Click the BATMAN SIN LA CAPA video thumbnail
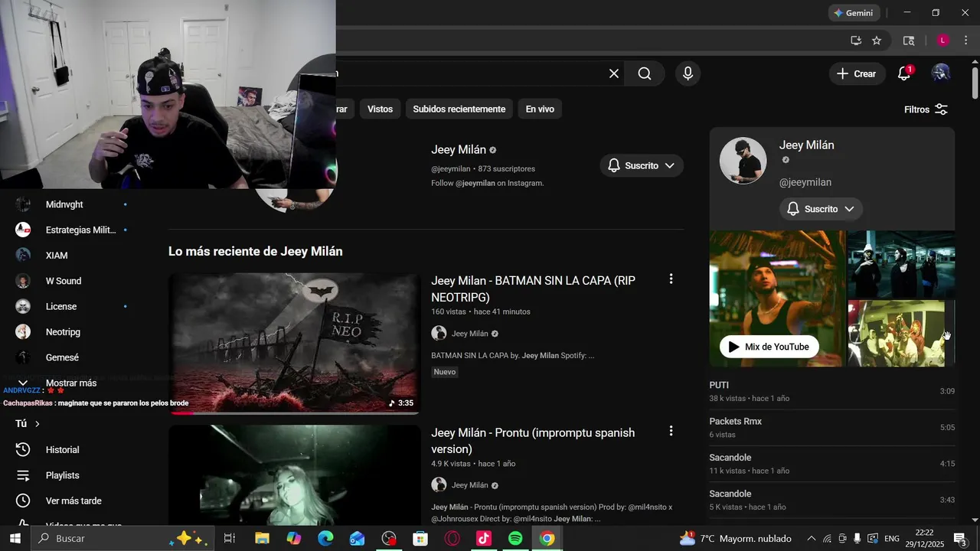980x551 pixels. pos(295,344)
